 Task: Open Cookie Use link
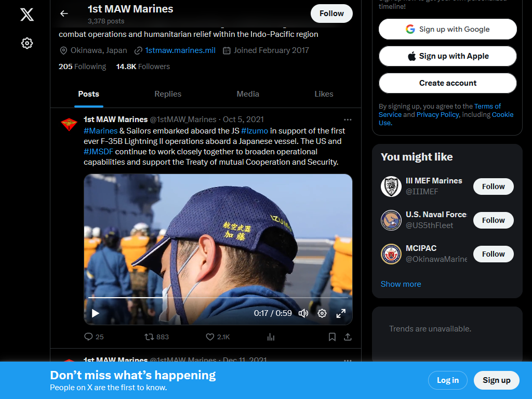[x=446, y=119]
